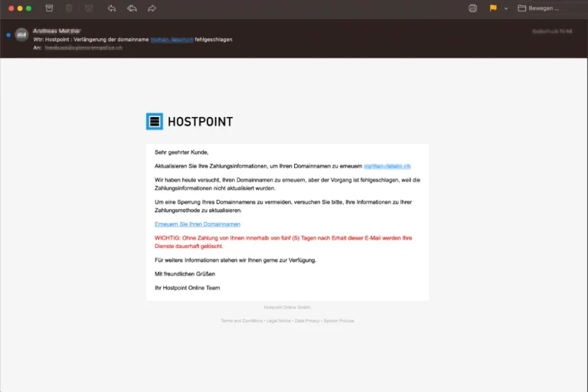The height and width of the screenshot is (392, 588).
Task: Open Terms and Conditions footer link
Action: (242, 321)
